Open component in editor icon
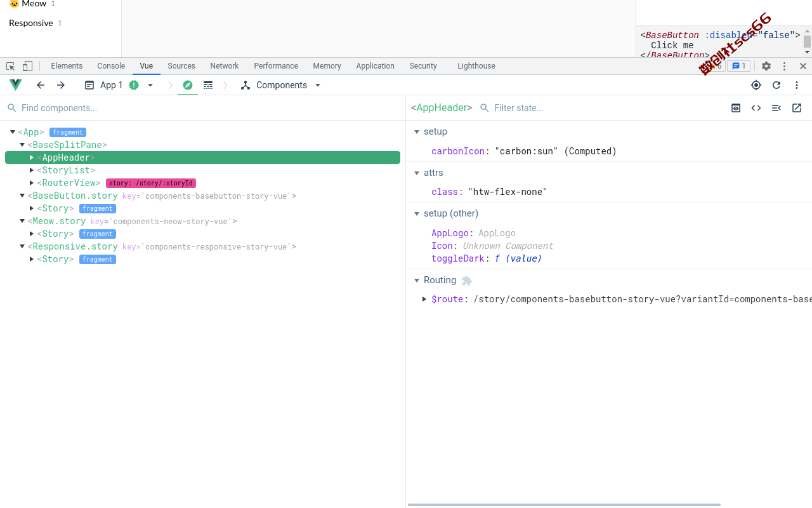Screen dimensions: 812x508 click(797, 108)
